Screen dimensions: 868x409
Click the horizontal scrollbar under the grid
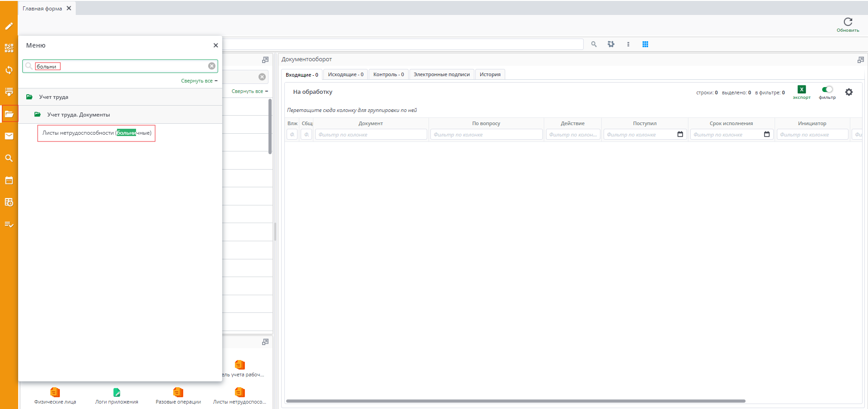coord(515,401)
